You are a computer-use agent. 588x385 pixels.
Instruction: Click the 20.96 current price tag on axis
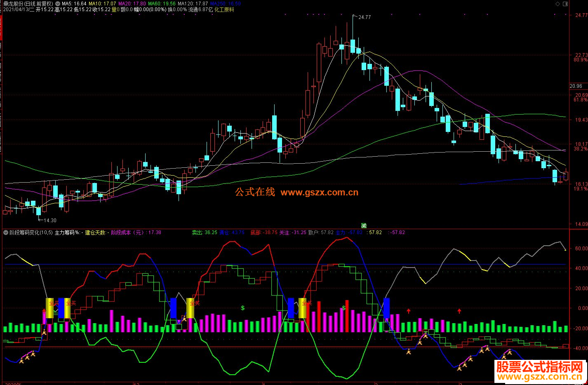(x=576, y=86)
